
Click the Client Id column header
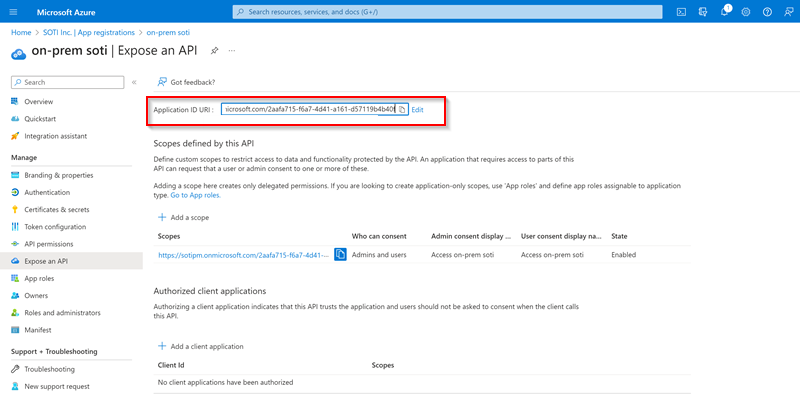pos(171,365)
